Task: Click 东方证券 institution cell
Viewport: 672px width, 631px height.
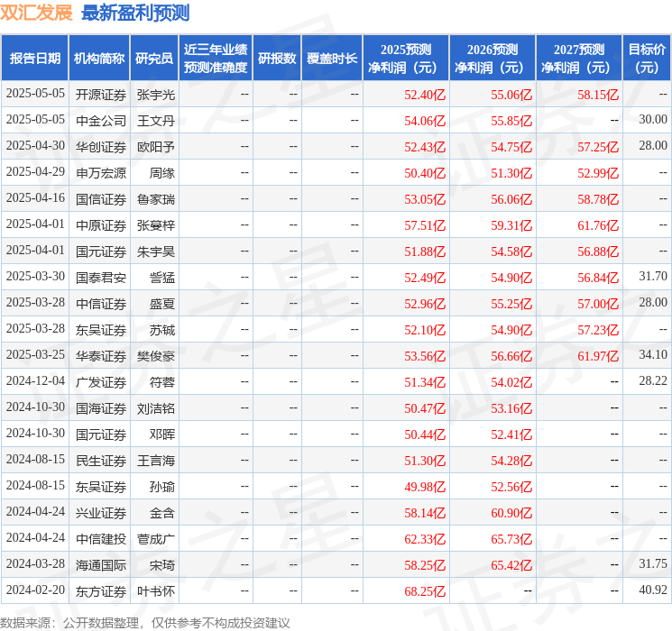Action: (x=101, y=591)
